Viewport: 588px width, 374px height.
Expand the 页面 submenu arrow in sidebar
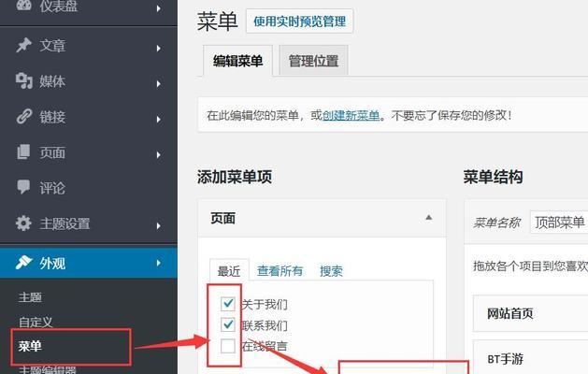[x=159, y=154]
